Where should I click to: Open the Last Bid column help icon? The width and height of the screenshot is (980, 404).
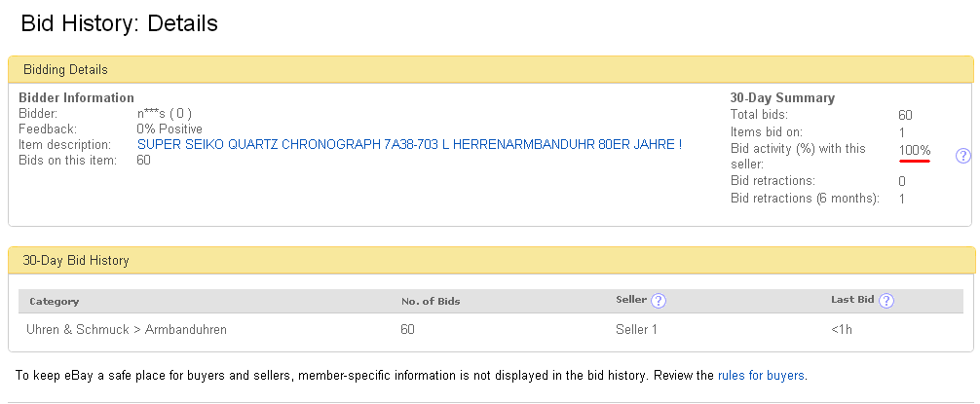point(886,301)
